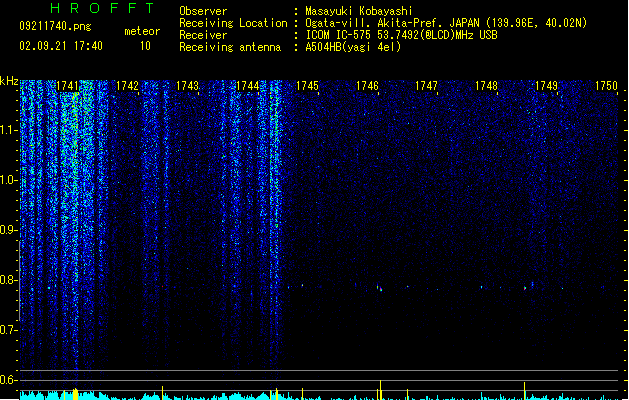The height and width of the screenshot is (400, 629).
Task: Click the 'Receiving Location' label
Action: click(233, 23)
